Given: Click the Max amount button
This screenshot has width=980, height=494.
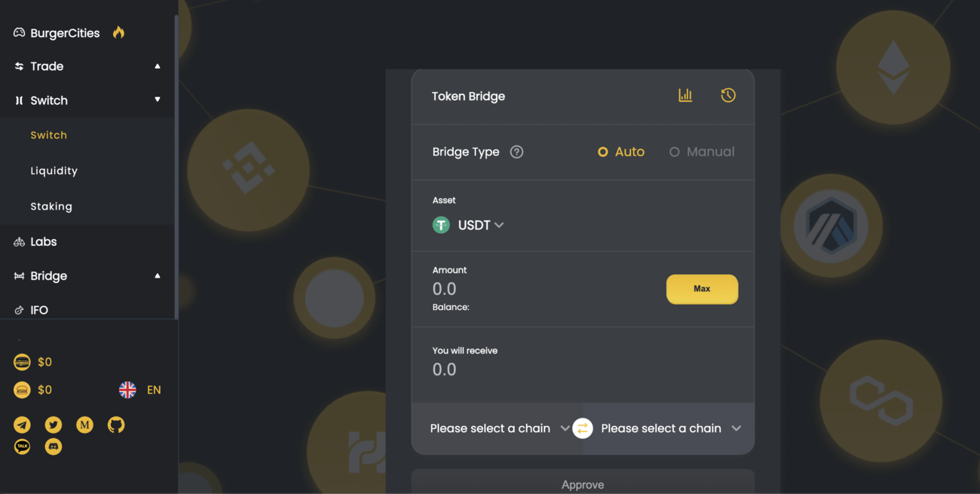Looking at the screenshot, I should [702, 289].
